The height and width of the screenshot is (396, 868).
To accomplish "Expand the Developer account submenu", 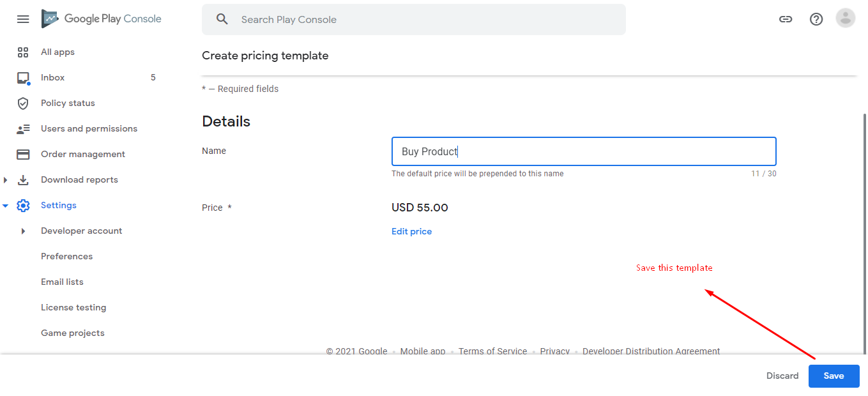I will pos(24,231).
